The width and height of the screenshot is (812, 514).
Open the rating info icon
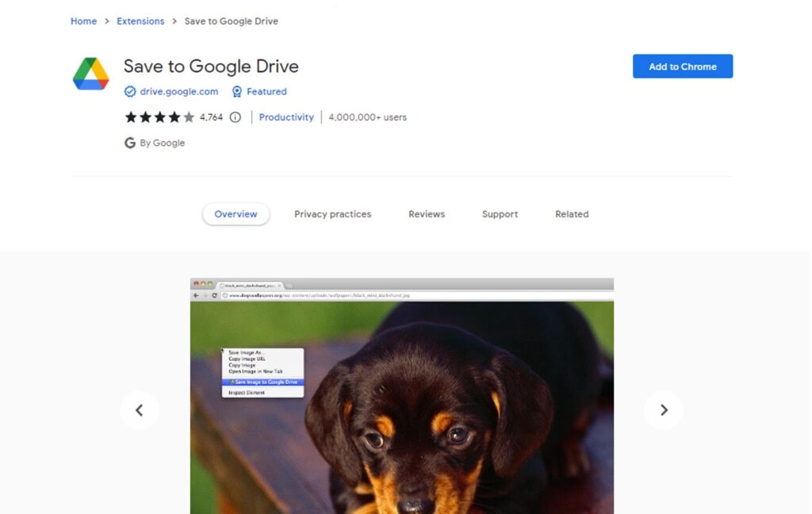(235, 117)
